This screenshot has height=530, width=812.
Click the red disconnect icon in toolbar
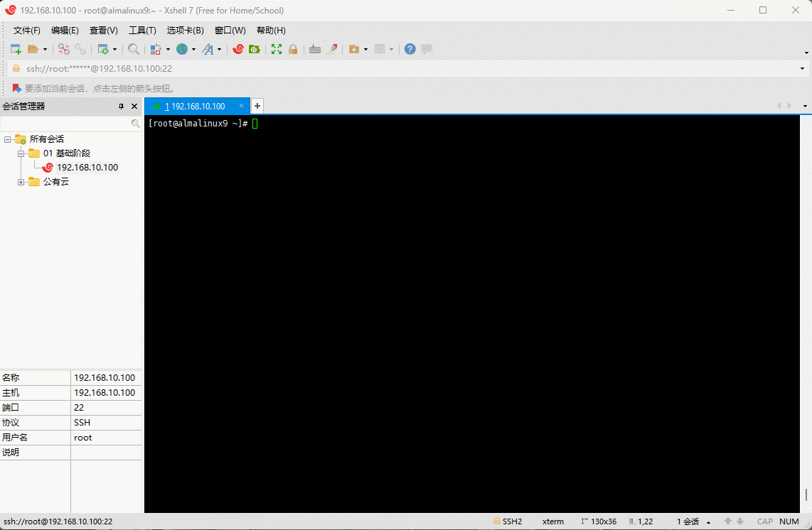coord(64,49)
